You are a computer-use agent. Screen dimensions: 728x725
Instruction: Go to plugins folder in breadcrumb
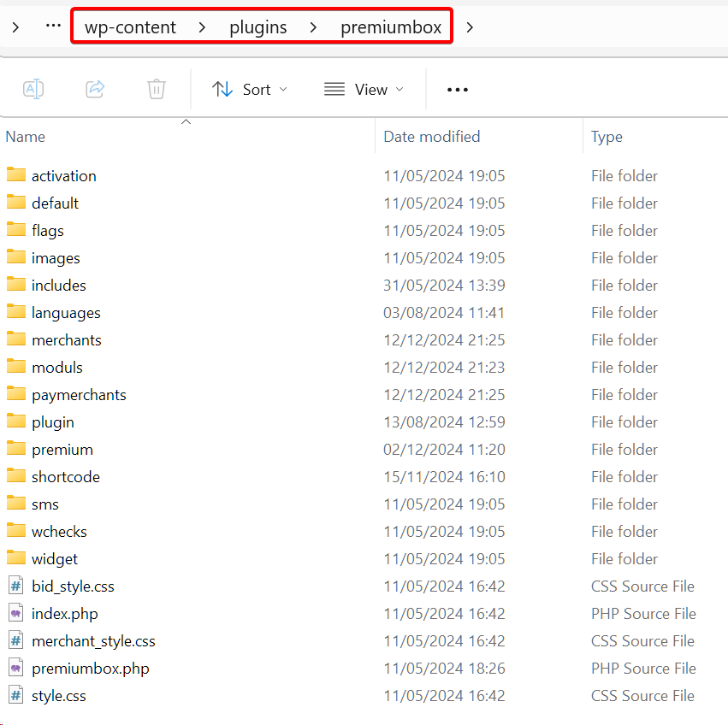257,27
